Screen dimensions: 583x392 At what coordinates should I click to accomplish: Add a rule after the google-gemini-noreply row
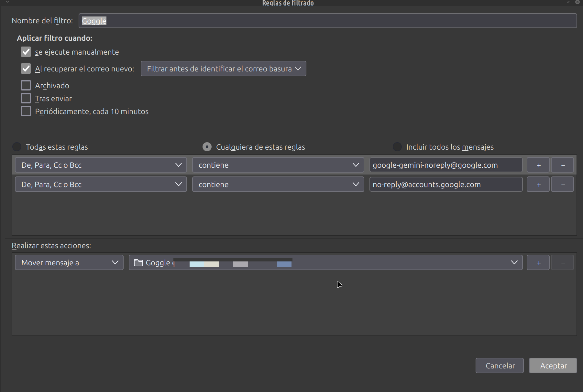tap(538, 165)
